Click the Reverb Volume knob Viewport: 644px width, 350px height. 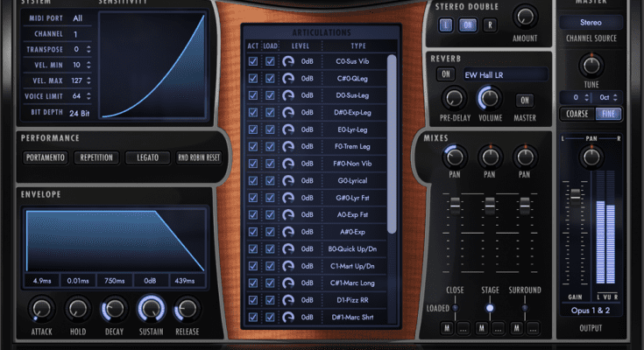coord(489,98)
